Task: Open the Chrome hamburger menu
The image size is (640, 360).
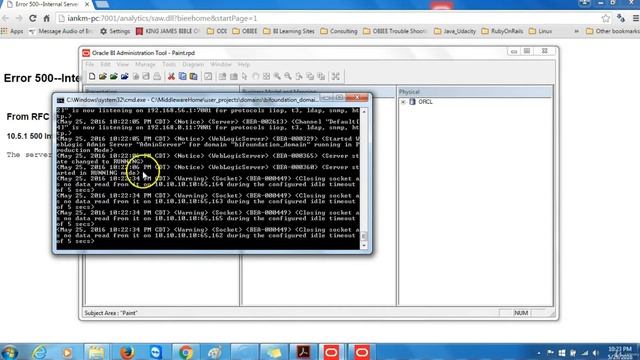Action: pos(636,18)
